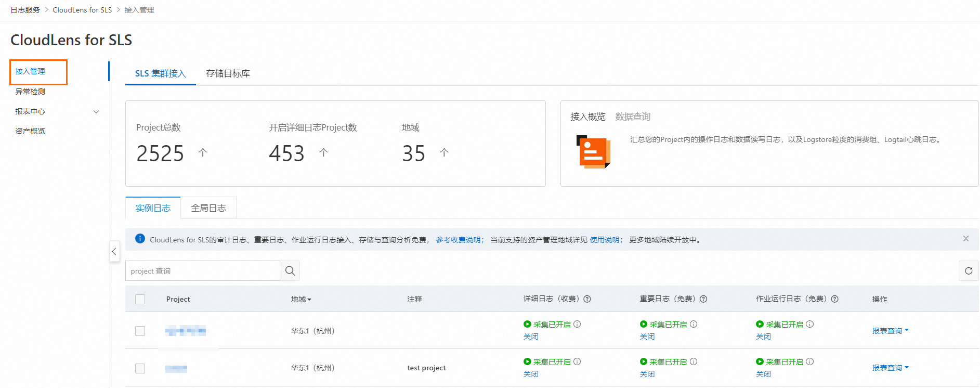This screenshot has width=980, height=388.
Task: Toggle the select-all checkbox in table header
Action: [x=140, y=299]
